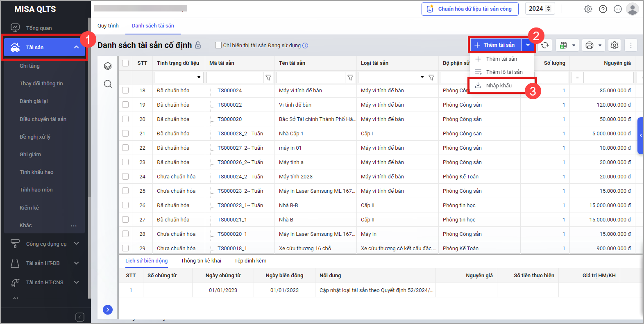Toggle the select-all checkbox in table header
This screenshot has width=644, height=324.
point(125,63)
